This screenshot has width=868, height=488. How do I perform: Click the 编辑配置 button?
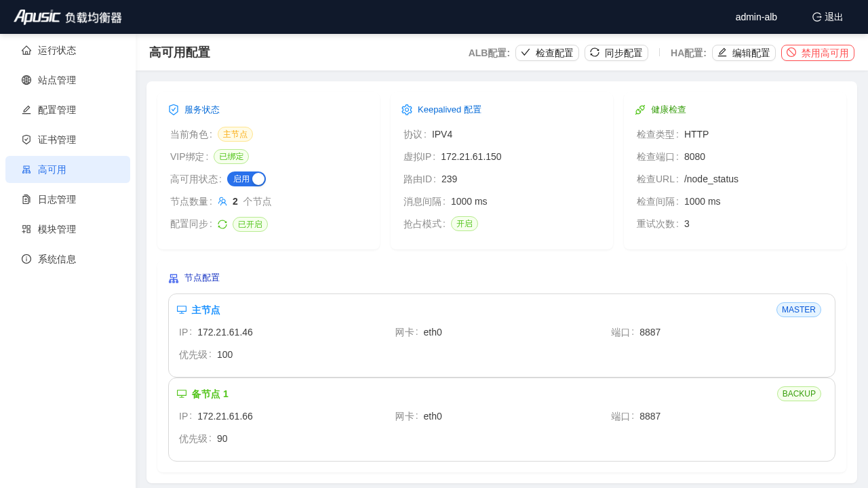(744, 53)
